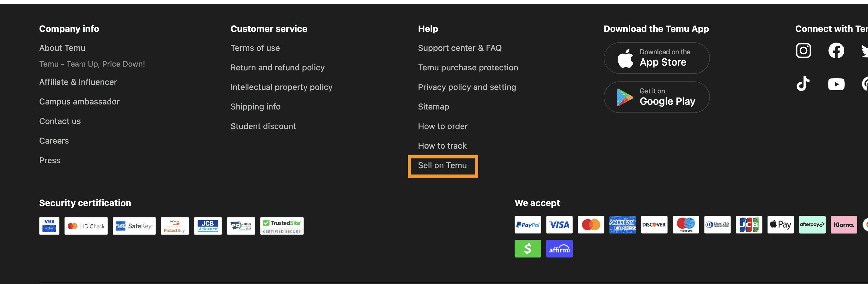
Task: Open the TikTok social icon
Action: tap(803, 84)
